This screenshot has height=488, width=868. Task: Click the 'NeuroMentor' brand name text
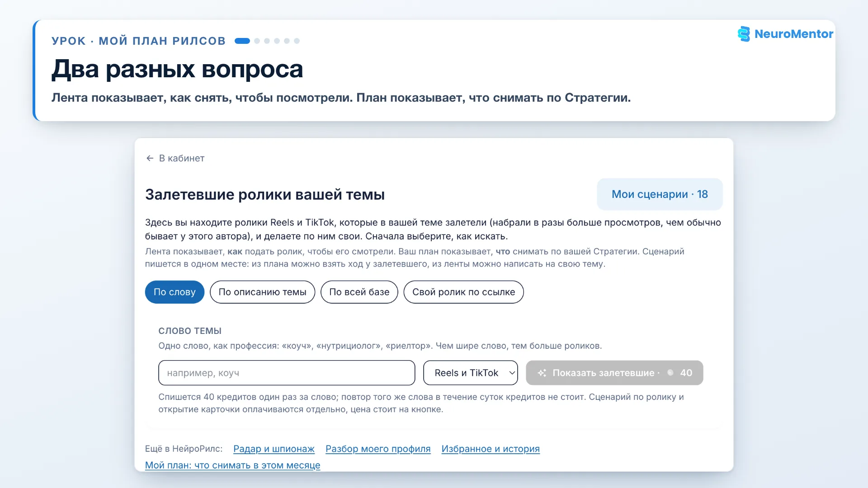pyautogui.click(x=793, y=34)
